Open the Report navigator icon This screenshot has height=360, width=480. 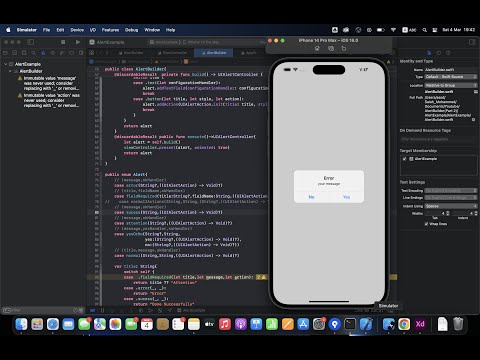pos(81,53)
